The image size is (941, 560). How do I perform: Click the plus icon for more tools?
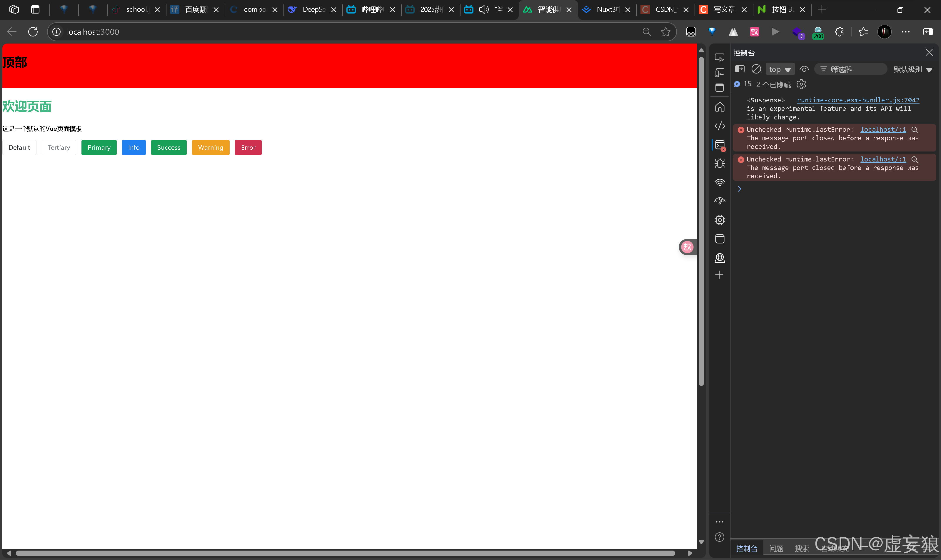coord(719,275)
